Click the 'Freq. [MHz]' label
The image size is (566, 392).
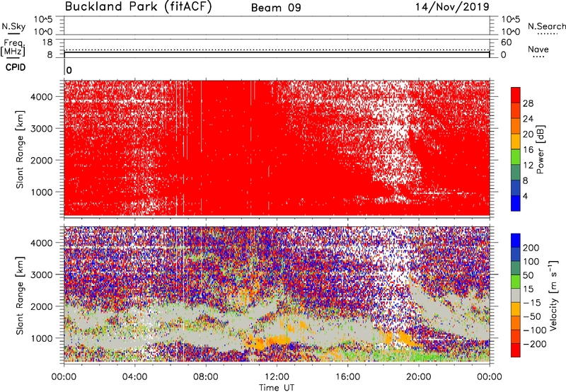(x=13, y=47)
